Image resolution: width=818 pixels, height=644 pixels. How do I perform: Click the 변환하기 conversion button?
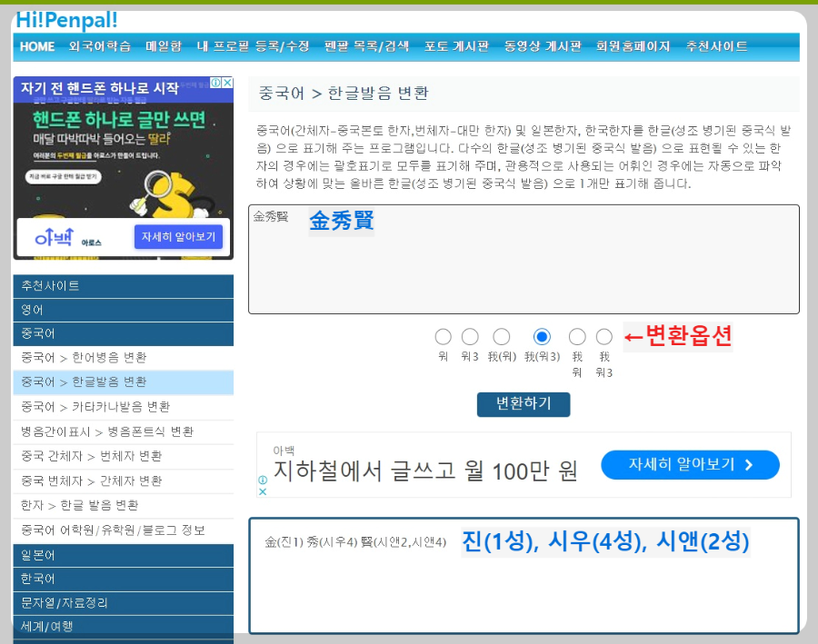(x=524, y=404)
